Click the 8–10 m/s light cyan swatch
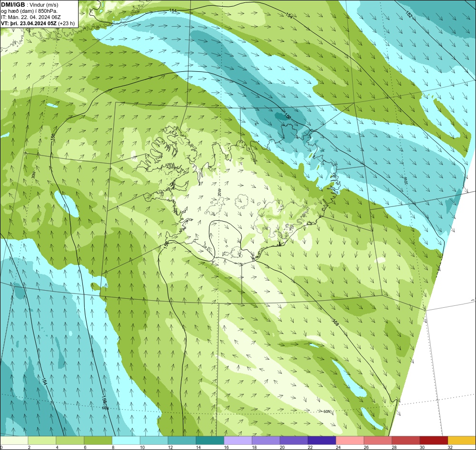The height and width of the screenshot is (450, 476). point(126,440)
